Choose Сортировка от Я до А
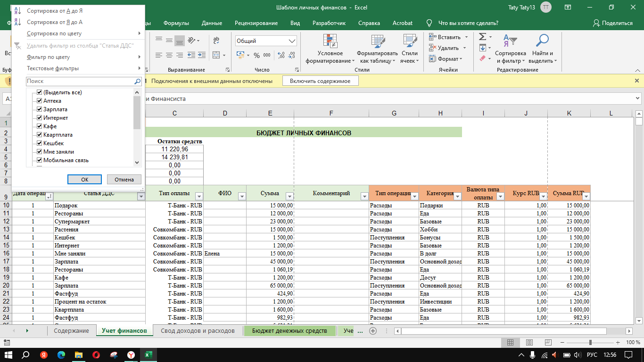The width and height of the screenshot is (644, 362). pos(55,22)
